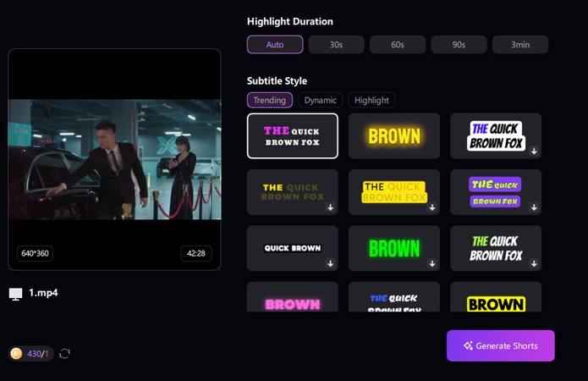Select the yellow glowing BROWN subtitle style
Screen dimensions: 588x381
point(394,135)
